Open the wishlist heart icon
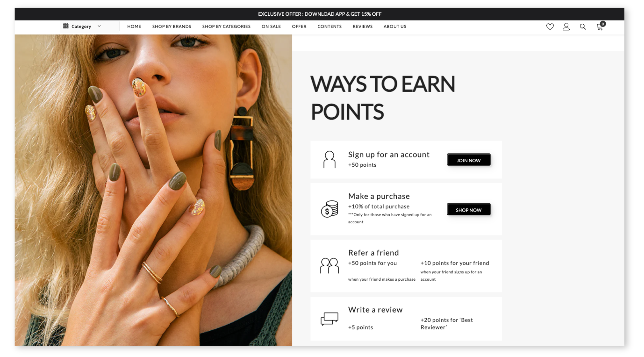Viewport: 644px width, 357px height. pyautogui.click(x=550, y=27)
